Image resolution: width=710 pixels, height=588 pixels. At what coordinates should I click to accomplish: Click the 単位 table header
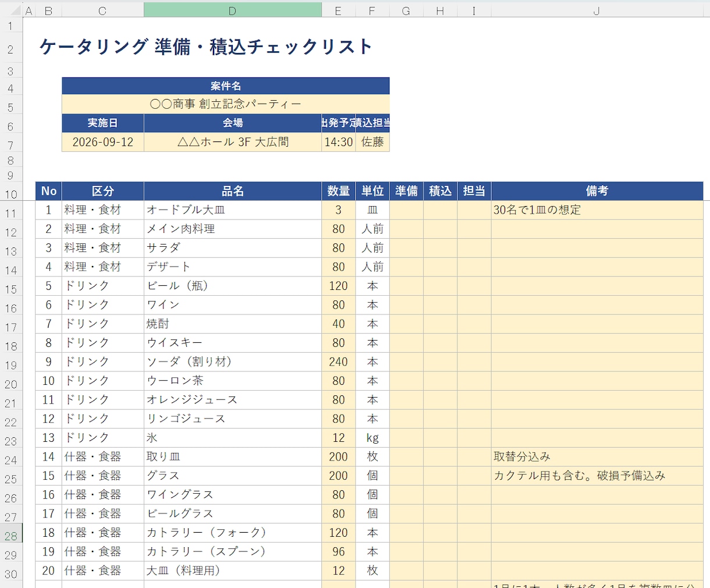[x=372, y=191]
